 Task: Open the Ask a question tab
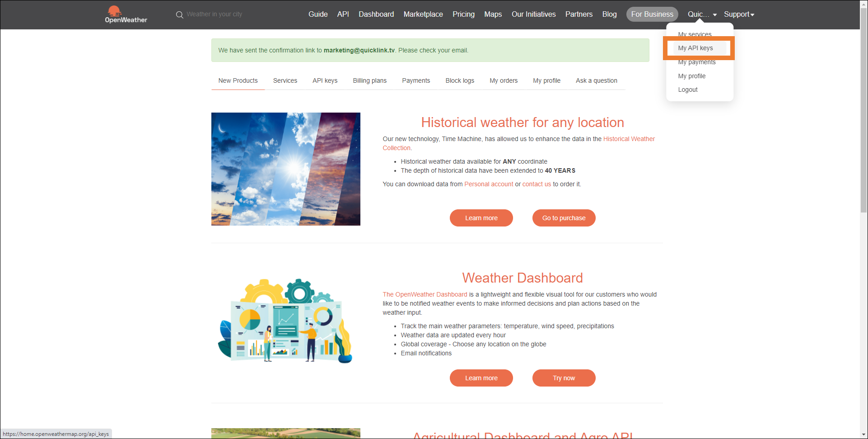[597, 80]
